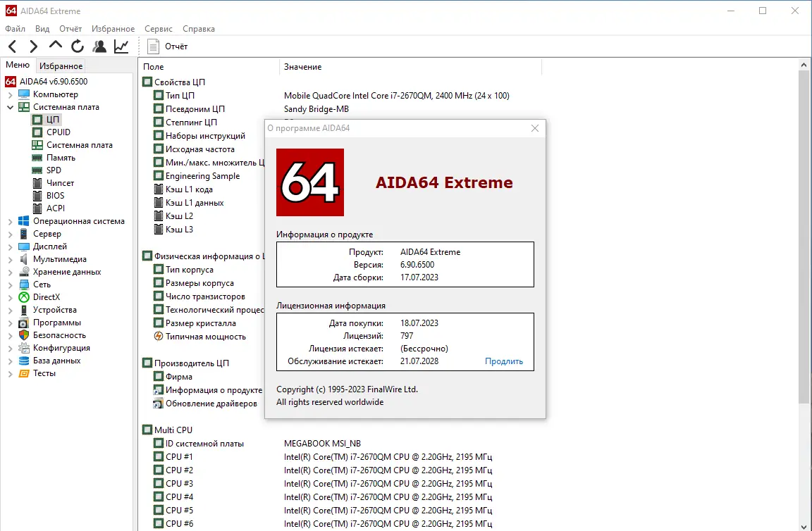Open the Отчёт menu in the menu bar

(70, 29)
